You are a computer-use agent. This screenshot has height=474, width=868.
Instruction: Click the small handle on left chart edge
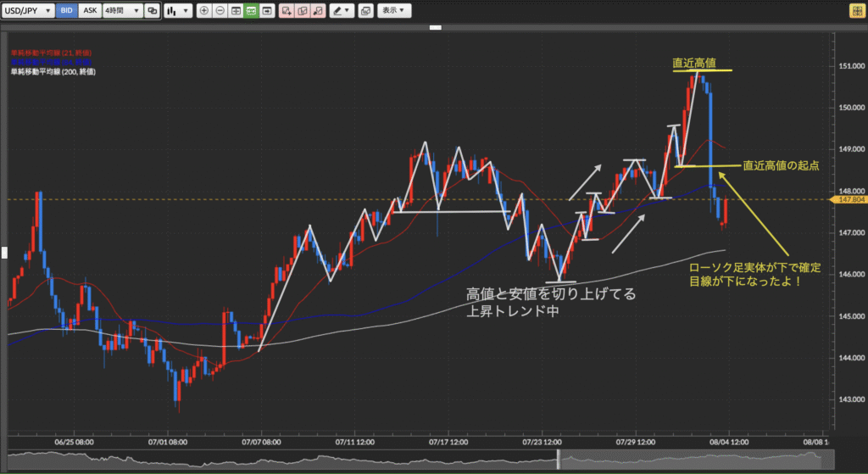(x=4, y=253)
